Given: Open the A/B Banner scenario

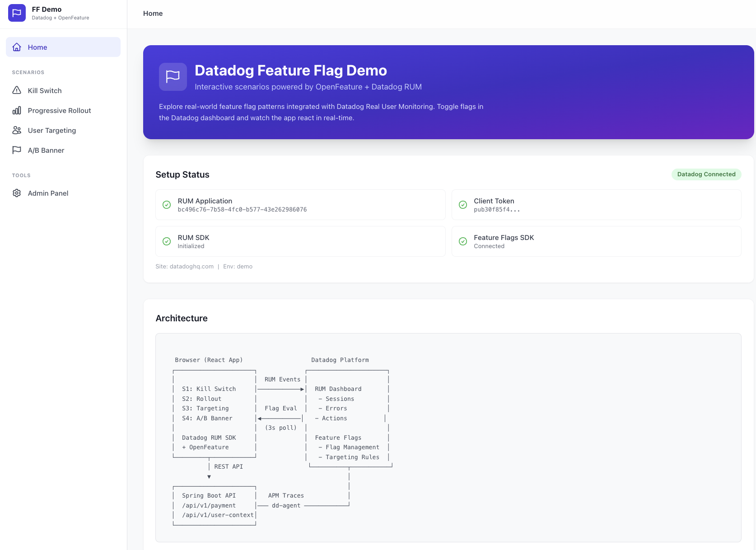Looking at the screenshot, I should click(63, 150).
